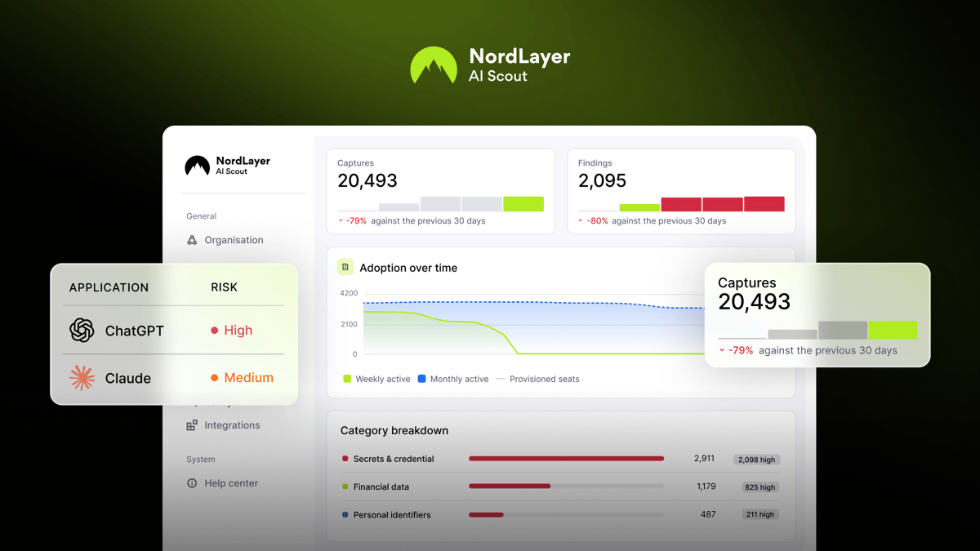This screenshot has height=551, width=980.
Task: Click the Claude application logo
Action: click(82, 377)
